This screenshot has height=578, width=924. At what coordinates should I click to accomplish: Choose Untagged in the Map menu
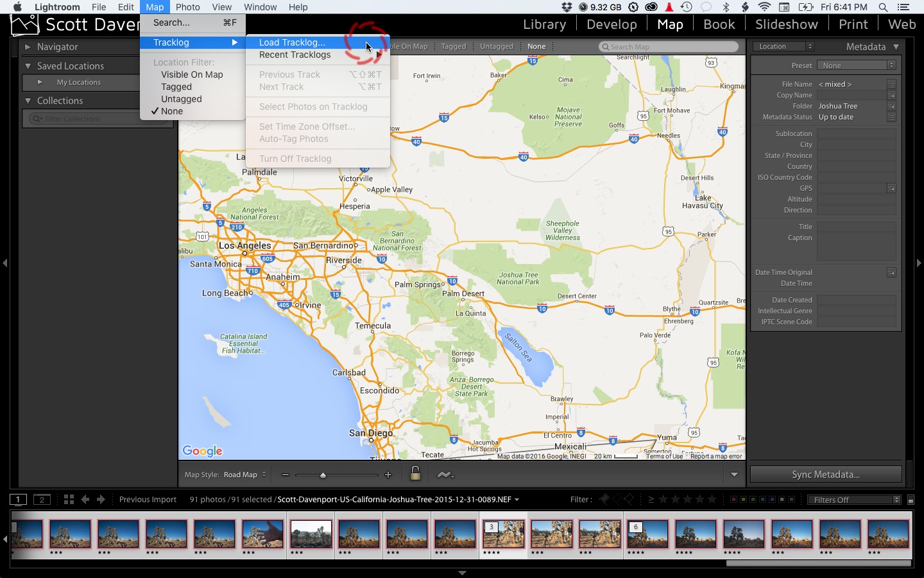pos(182,99)
